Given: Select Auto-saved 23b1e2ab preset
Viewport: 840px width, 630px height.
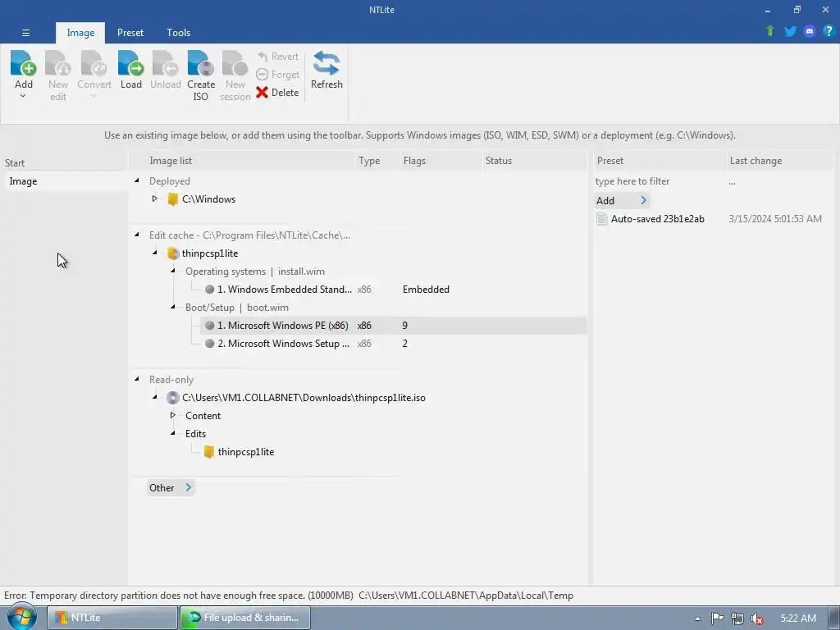Looking at the screenshot, I should click(x=657, y=218).
